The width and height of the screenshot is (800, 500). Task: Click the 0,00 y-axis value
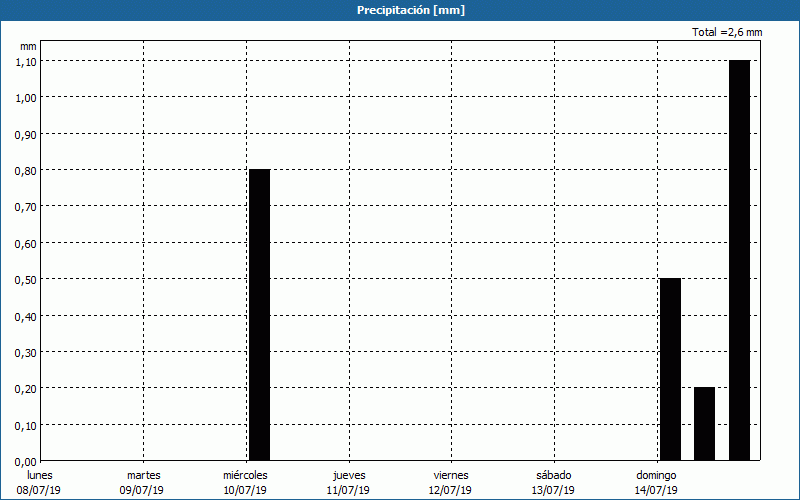[25, 462]
